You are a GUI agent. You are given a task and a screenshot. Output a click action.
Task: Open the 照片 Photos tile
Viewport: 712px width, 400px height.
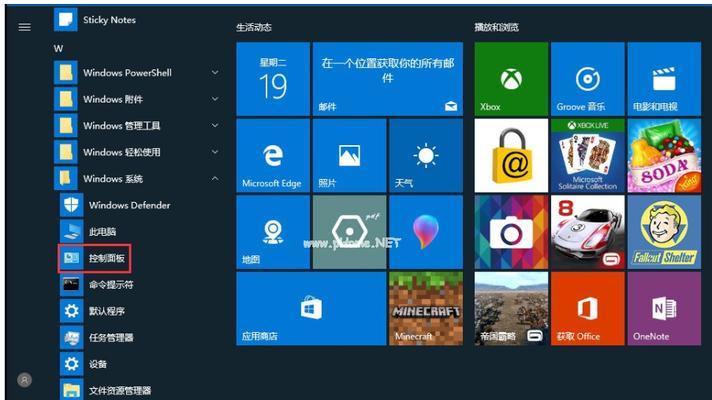(x=350, y=156)
